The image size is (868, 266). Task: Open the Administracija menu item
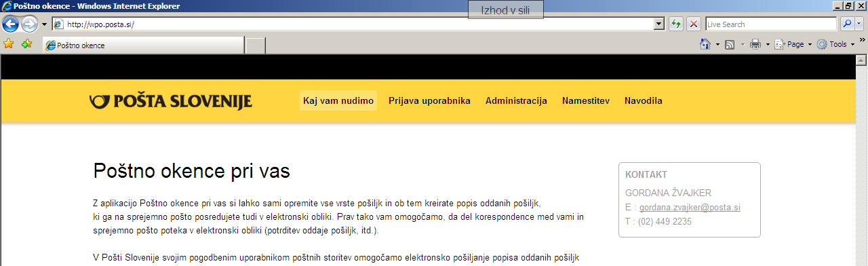516,100
